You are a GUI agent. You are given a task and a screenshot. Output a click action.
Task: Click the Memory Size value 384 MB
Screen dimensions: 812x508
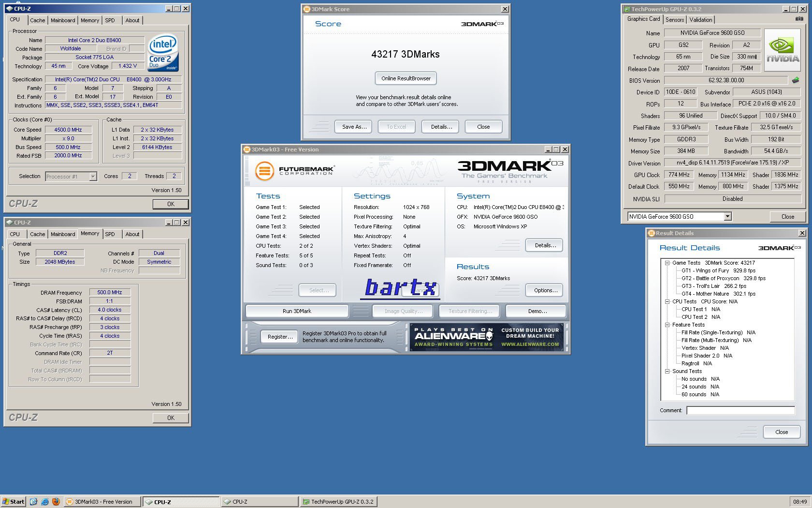pyautogui.click(x=686, y=151)
